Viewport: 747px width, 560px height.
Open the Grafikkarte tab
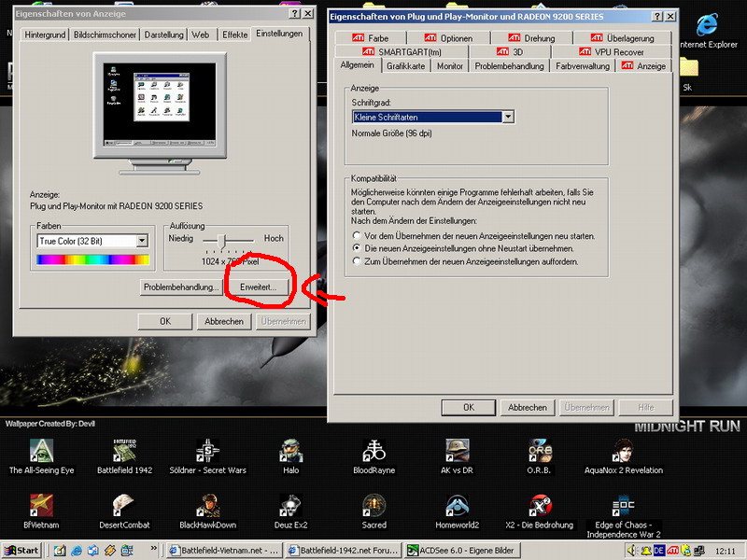coord(406,66)
